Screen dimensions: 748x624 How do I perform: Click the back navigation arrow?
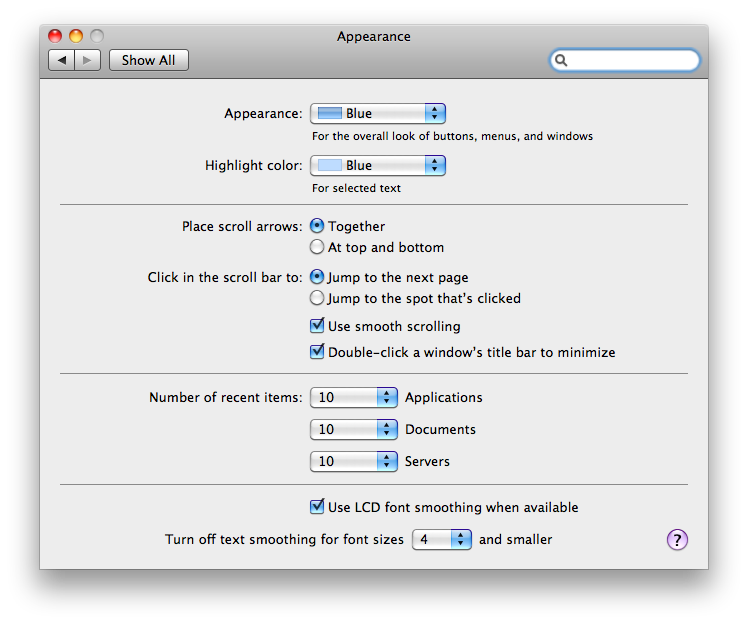point(62,60)
